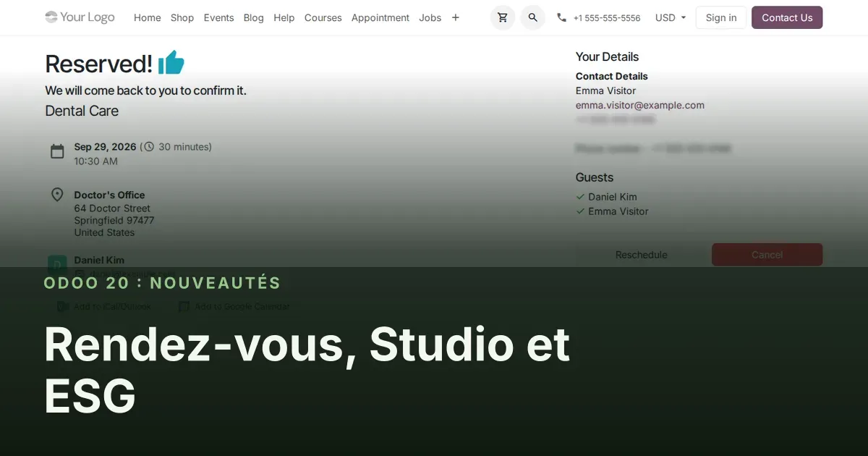Image resolution: width=868 pixels, height=456 pixels.
Task: Open the Blog menu item
Action: coord(254,17)
